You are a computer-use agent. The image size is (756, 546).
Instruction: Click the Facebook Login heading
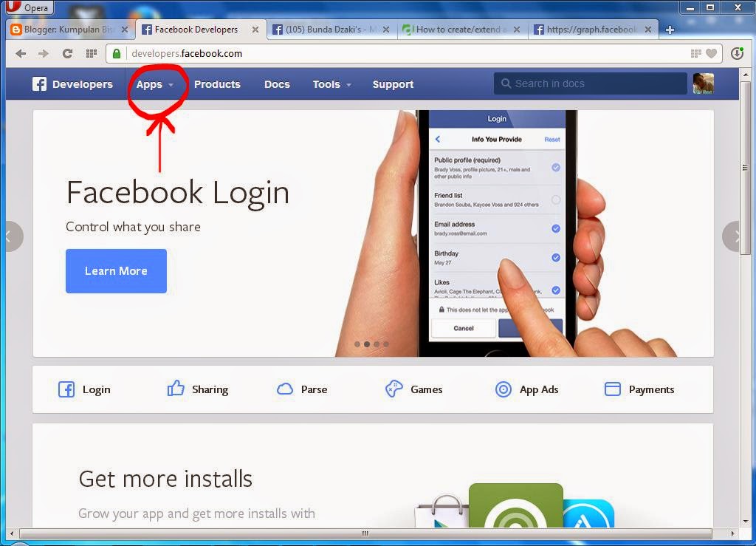click(x=177, y=194)
